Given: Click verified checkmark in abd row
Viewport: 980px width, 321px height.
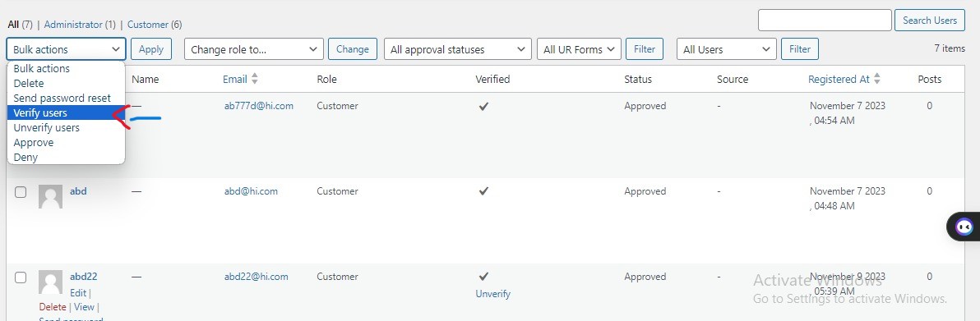Looking at the screenshot, I should 483,191.
